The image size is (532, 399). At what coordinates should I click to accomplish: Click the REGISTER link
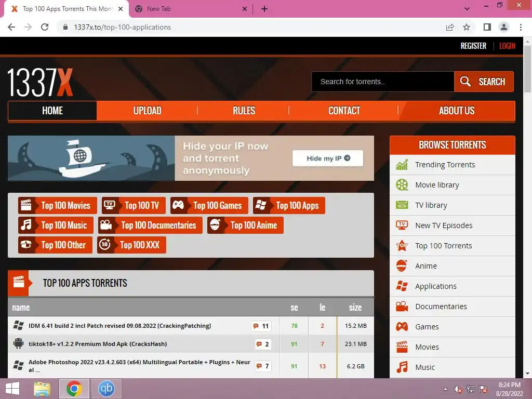(473, 46)
